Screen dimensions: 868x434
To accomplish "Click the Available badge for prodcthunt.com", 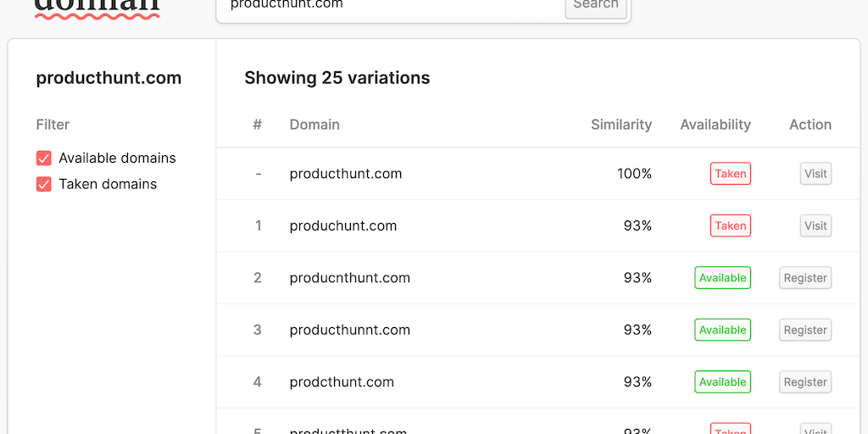I will pos(722,382).
